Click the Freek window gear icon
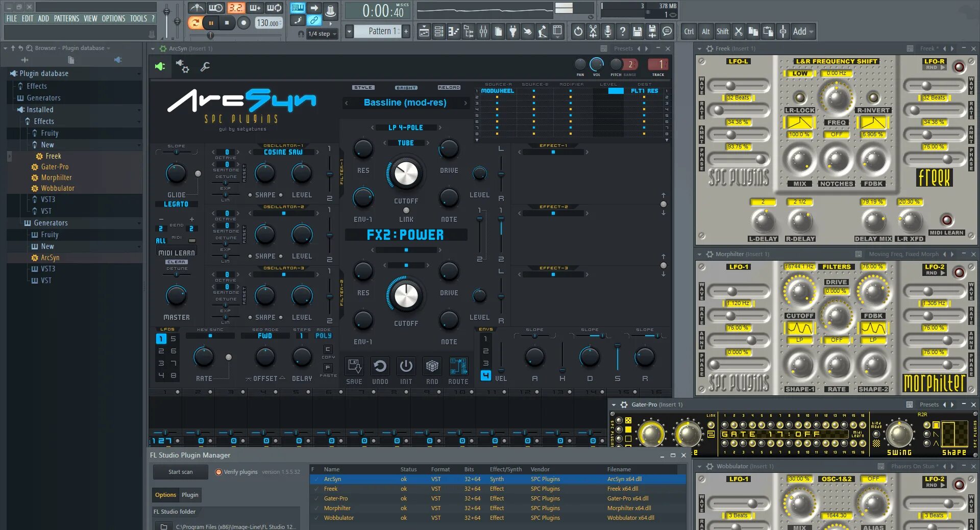 [709, 48]
